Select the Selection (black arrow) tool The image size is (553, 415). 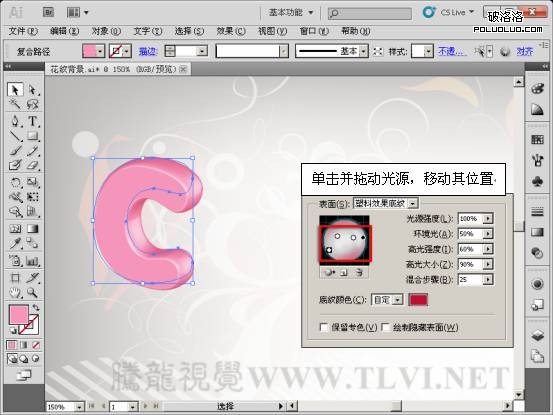tap(15, 90)
